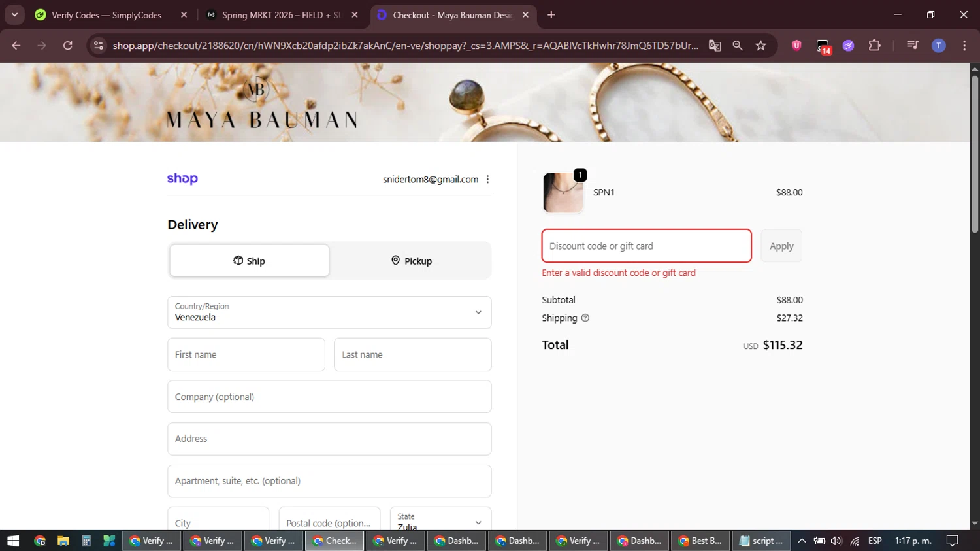The width and height of the screenshot is (980, 551).
Task: Click the Postal code field
Action: pyautogui.click(x=329, y=519)
